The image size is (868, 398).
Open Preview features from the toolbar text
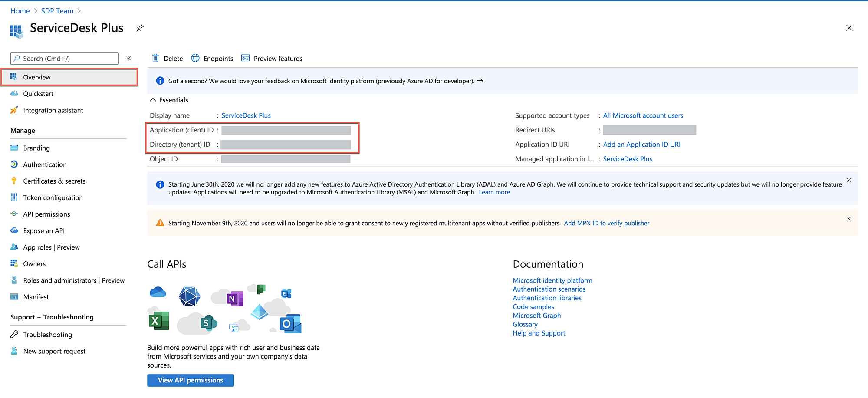coord(278,59)
